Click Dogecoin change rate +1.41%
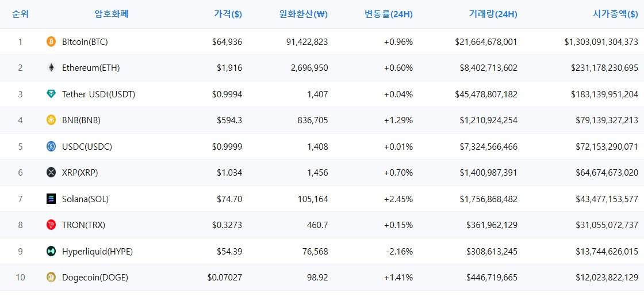 [398, 278]
